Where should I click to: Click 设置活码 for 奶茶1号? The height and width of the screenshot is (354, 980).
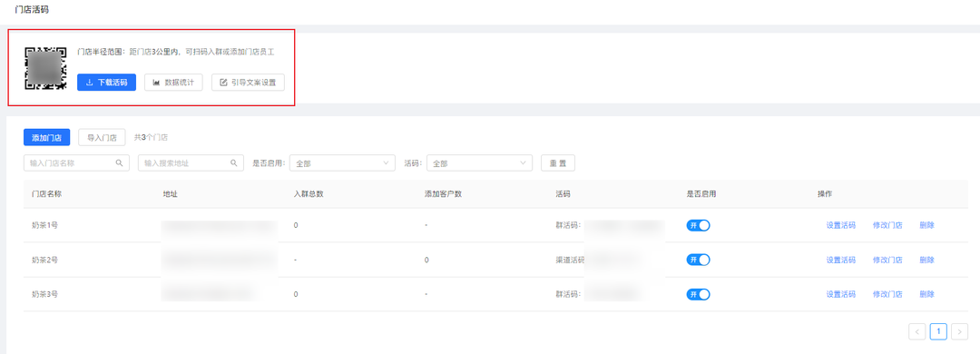840,226
